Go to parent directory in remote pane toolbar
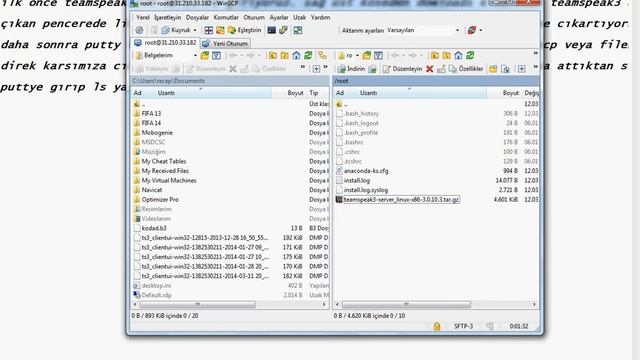 click(x=435, y=56)
